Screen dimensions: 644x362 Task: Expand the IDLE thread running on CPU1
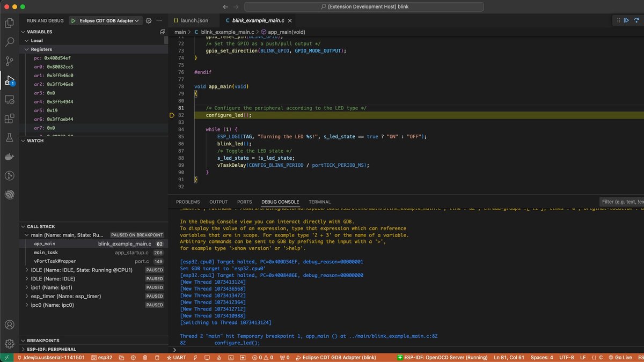click(x=94, y=270)
